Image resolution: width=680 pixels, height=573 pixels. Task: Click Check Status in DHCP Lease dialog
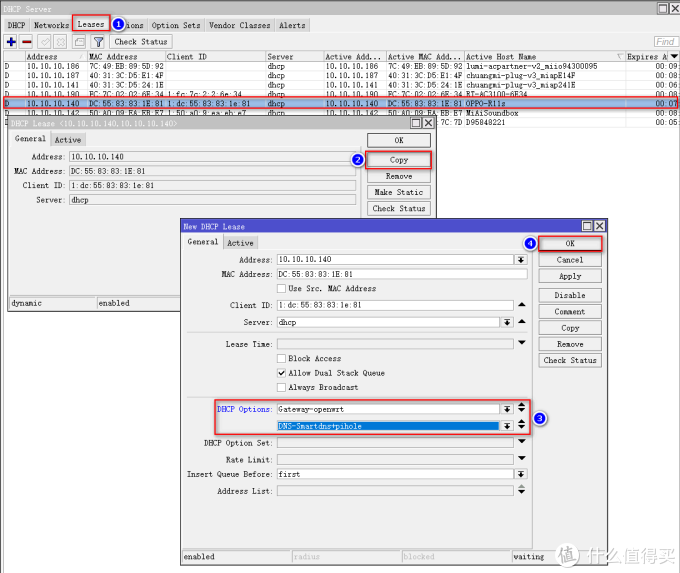399,208
